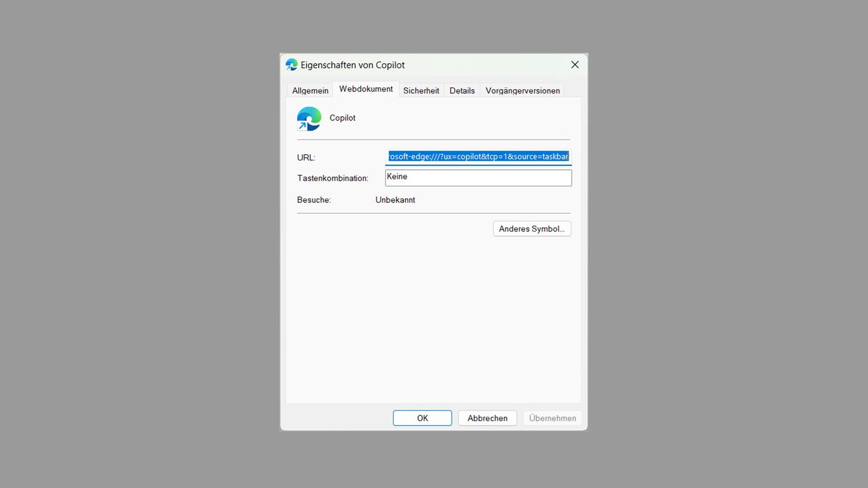Click the 'Unbekannt' visits value
Viewport: 868px width, 488px height.
pos(395,200)
